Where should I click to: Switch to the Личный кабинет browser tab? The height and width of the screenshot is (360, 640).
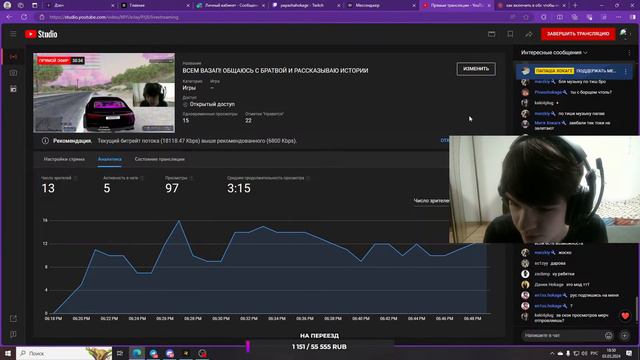(231, 5)
